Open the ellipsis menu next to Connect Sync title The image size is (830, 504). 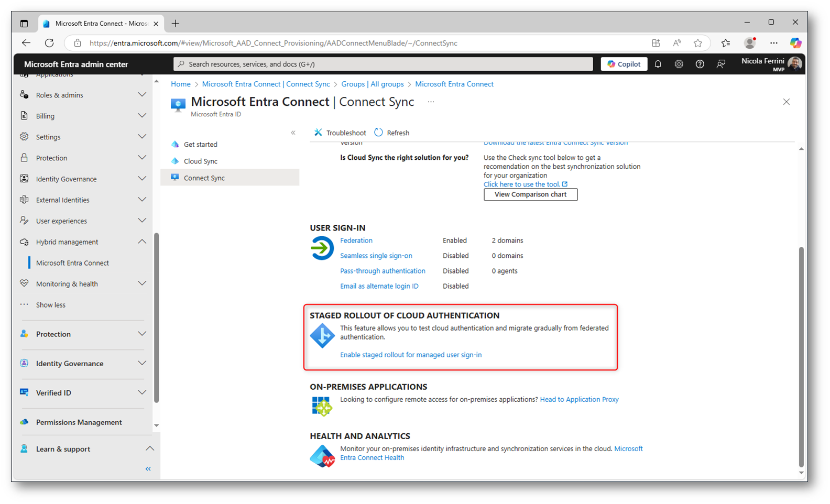(431, 102)
